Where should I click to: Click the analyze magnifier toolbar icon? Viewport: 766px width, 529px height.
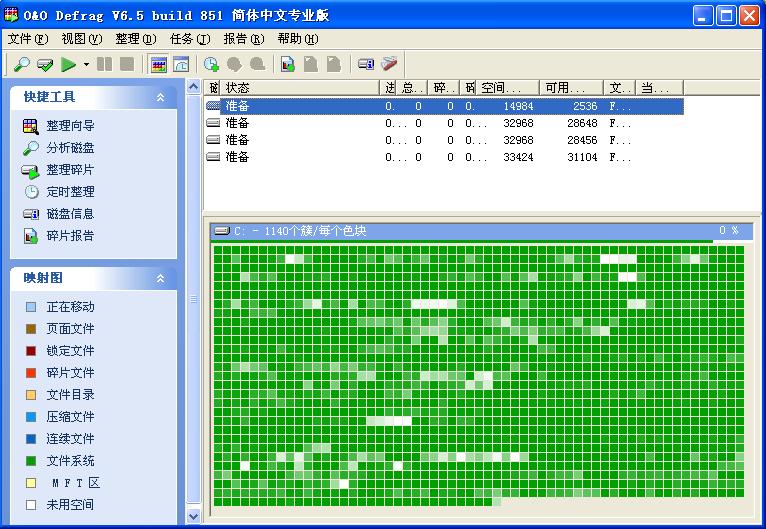21,64
